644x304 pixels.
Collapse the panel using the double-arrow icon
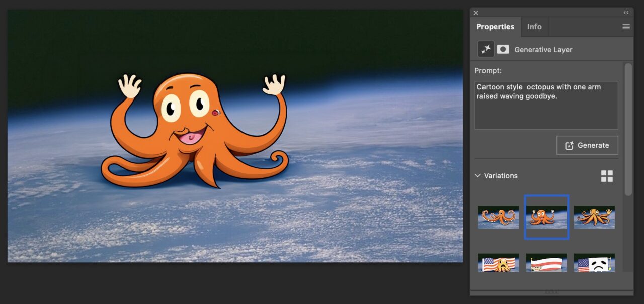tap(626, 13)
